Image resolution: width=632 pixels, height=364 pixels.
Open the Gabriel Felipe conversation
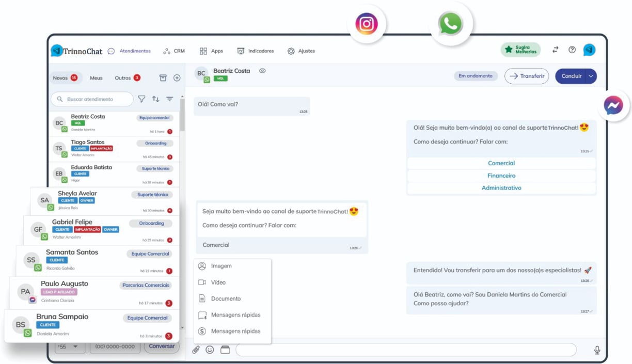coord(101,231)
